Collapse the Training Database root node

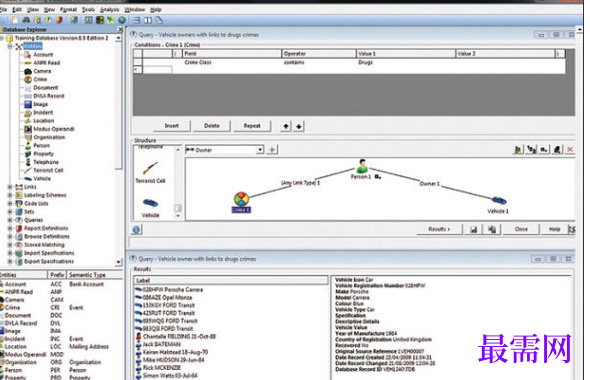(2, 38)
